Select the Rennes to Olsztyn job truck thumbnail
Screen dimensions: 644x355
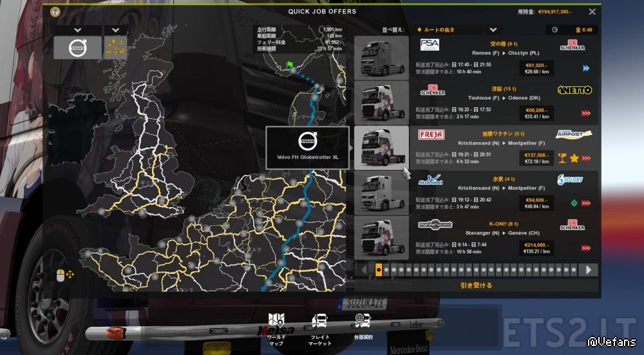pos(381,58)
